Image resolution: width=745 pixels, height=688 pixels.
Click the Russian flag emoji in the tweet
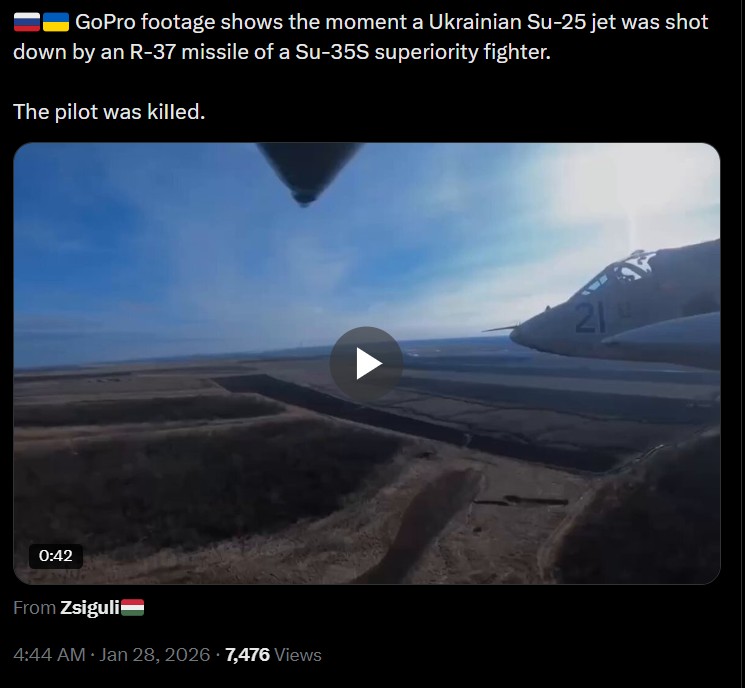[27, 22]
